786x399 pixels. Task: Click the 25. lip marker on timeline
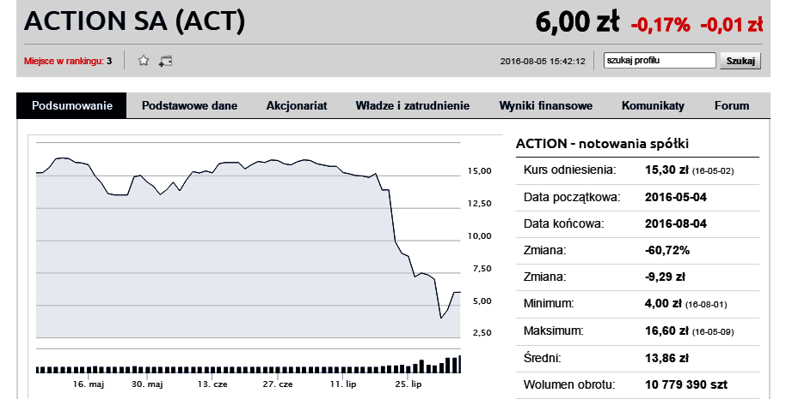[408, 384]
